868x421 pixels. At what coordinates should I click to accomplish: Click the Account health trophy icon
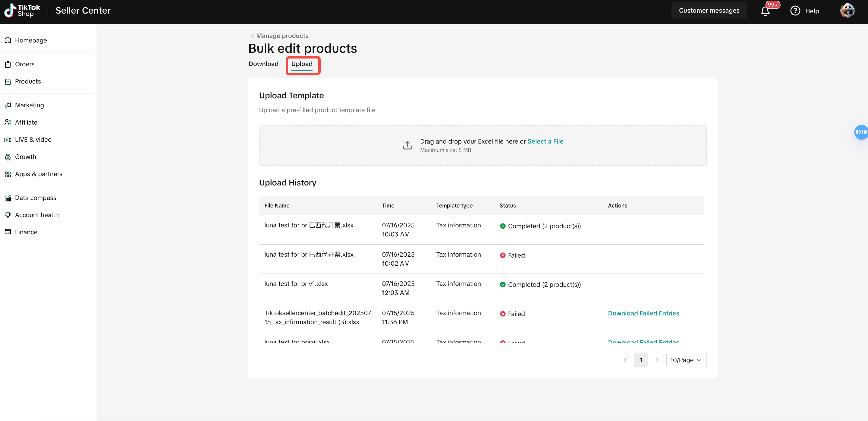pyautogui.click(x=8, y=215)
